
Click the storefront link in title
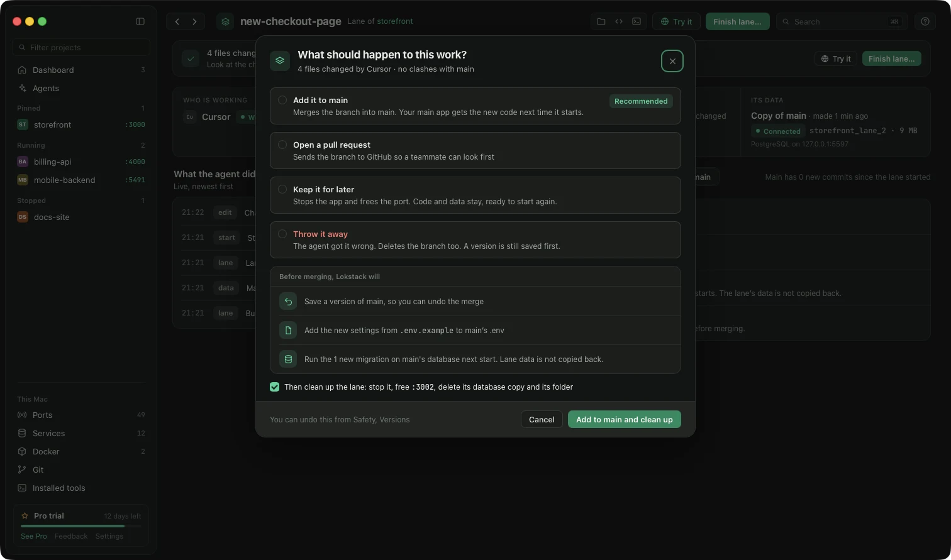pyautogui.click(x=395, y=21)
